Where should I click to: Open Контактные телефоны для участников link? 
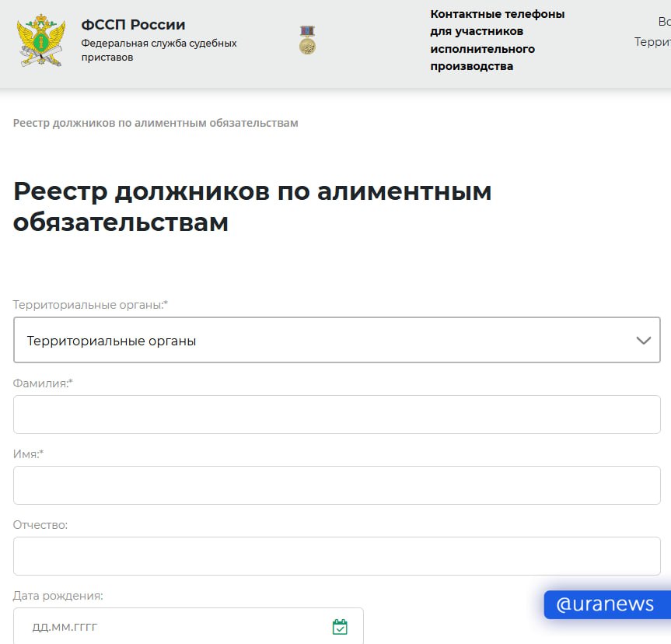click(498, 40)
